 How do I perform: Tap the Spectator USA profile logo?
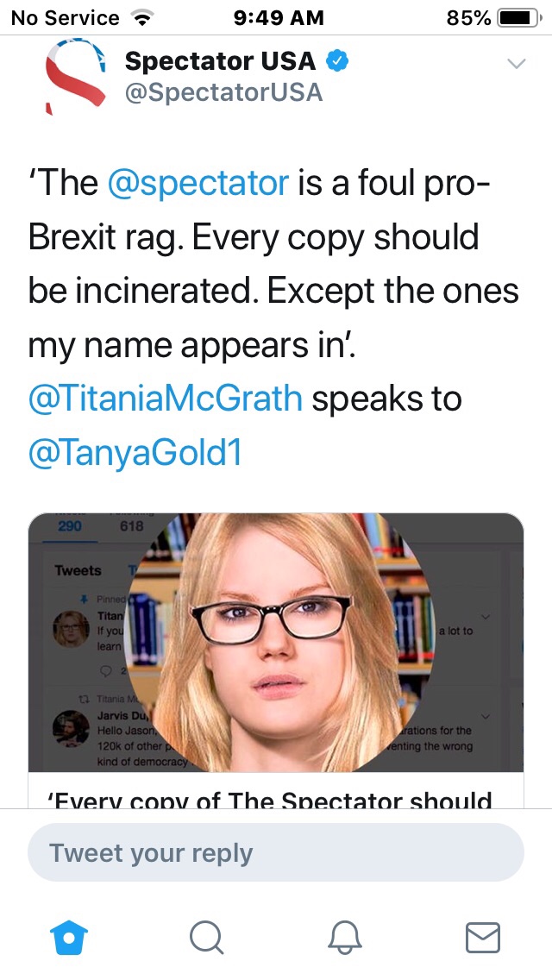coord(74,76)
